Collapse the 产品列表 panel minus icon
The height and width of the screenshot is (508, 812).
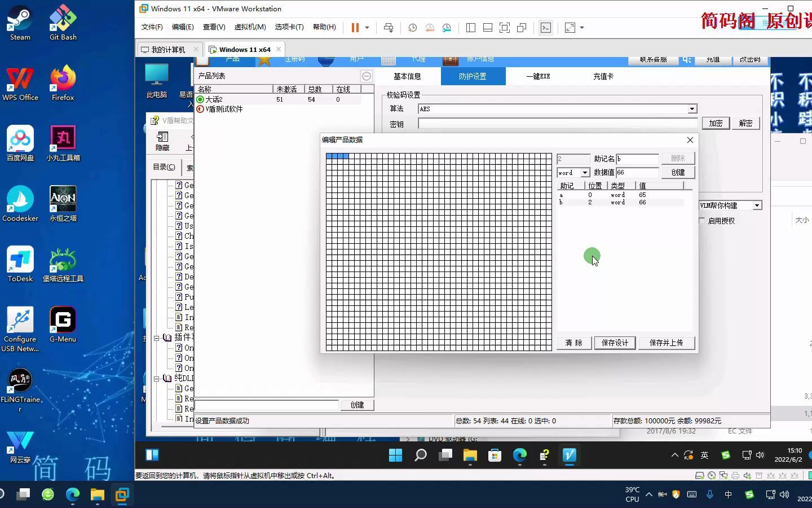pos(367,76)
